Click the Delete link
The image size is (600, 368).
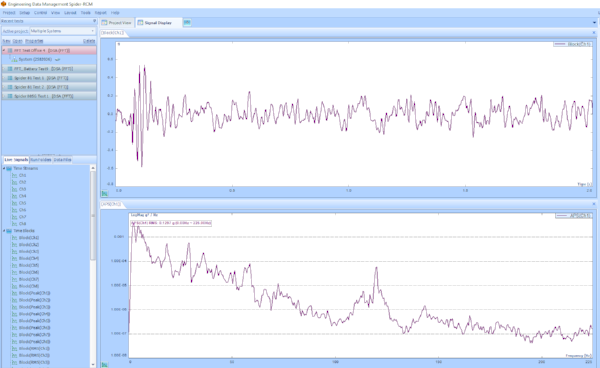[x=89, y=41]
